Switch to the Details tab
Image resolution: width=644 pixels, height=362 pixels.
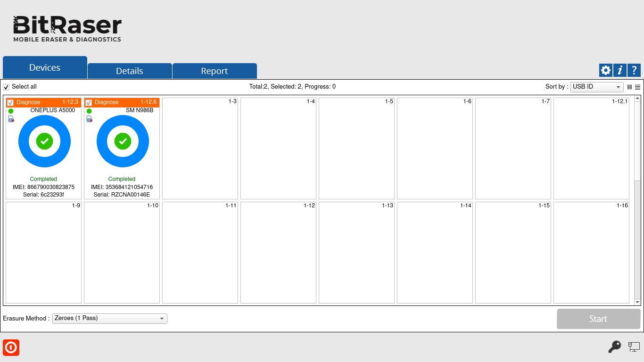click(130, 71)
